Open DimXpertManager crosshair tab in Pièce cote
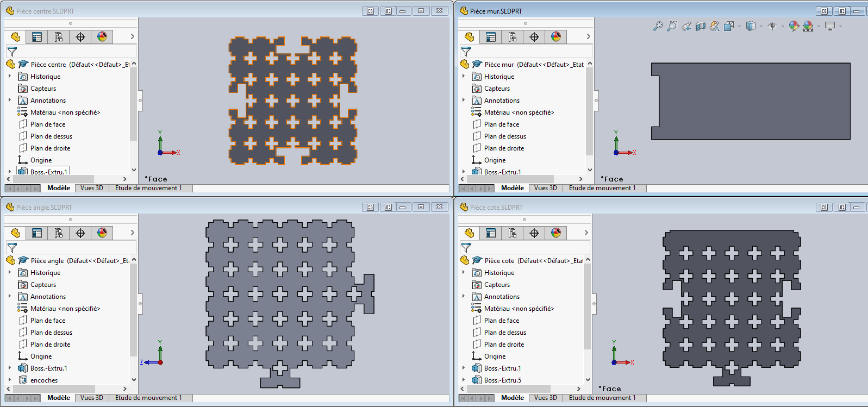 pyautogui.click(x=534, y=233)
